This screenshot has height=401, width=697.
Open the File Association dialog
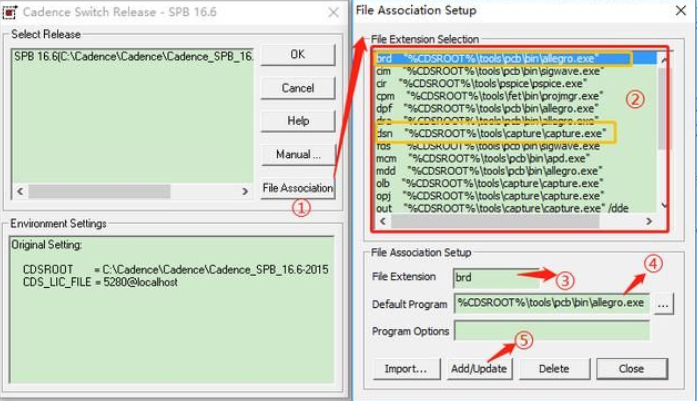click(x=297, y=188)
